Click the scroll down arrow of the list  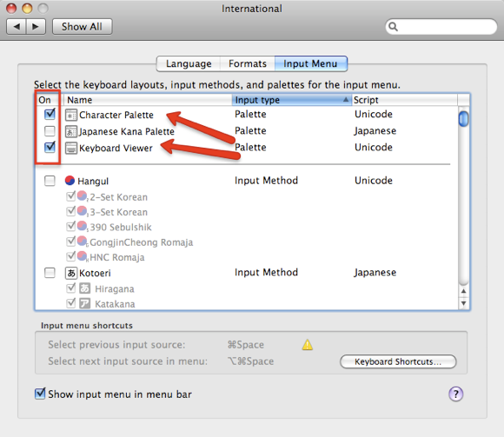click(463, 303)
